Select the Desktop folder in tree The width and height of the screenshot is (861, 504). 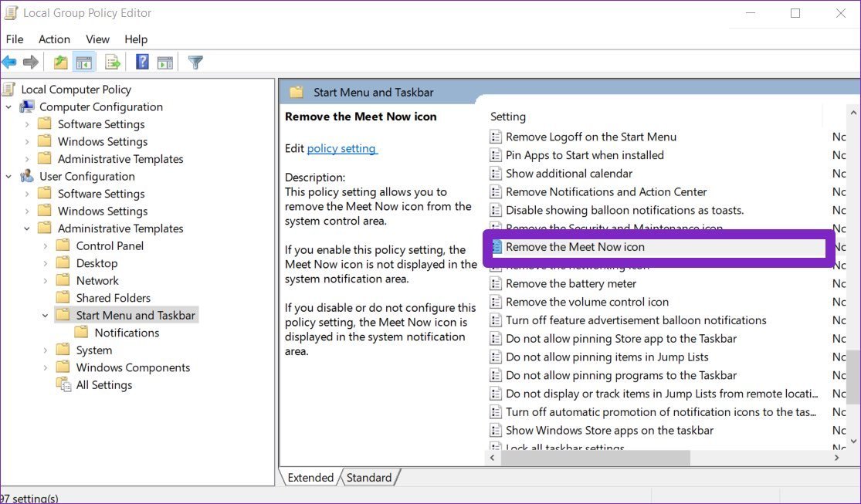tap(97, 263)
